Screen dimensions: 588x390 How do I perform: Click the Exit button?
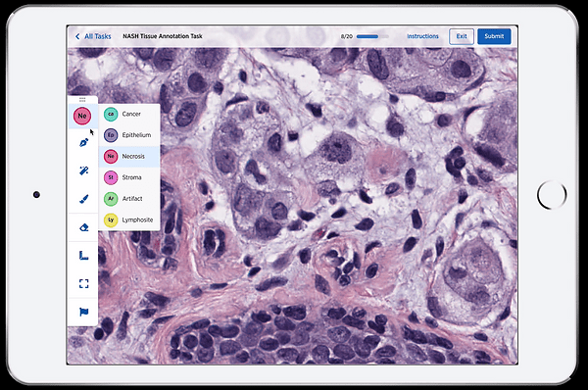click(x=462, y=36)
